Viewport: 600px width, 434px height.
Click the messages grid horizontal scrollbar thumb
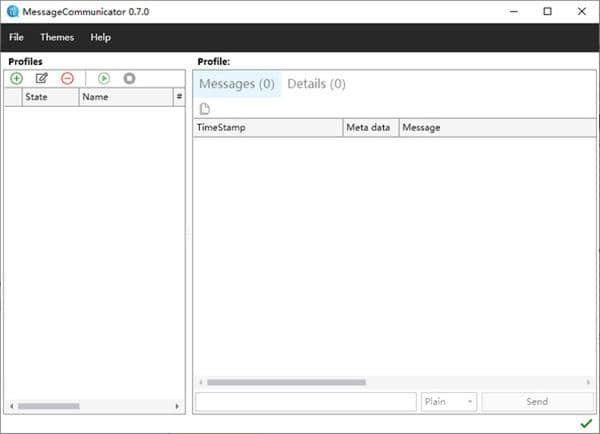(286, 382)
